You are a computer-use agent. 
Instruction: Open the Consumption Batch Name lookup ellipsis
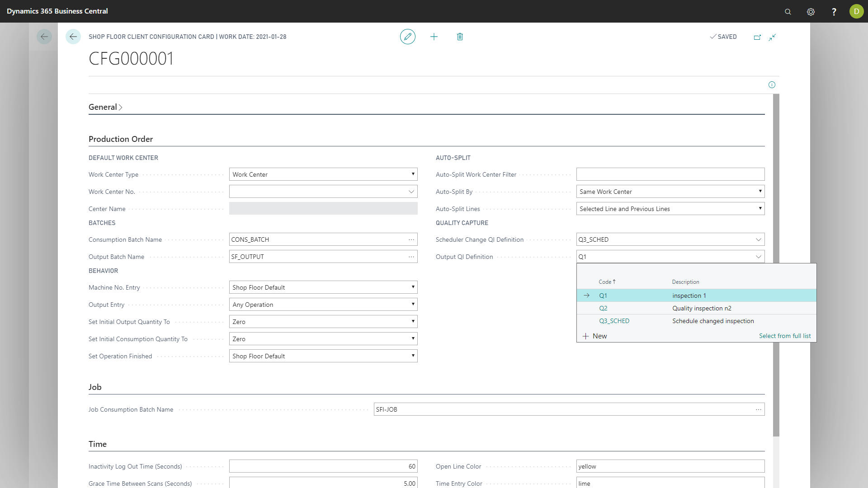[x=411, y=239]
